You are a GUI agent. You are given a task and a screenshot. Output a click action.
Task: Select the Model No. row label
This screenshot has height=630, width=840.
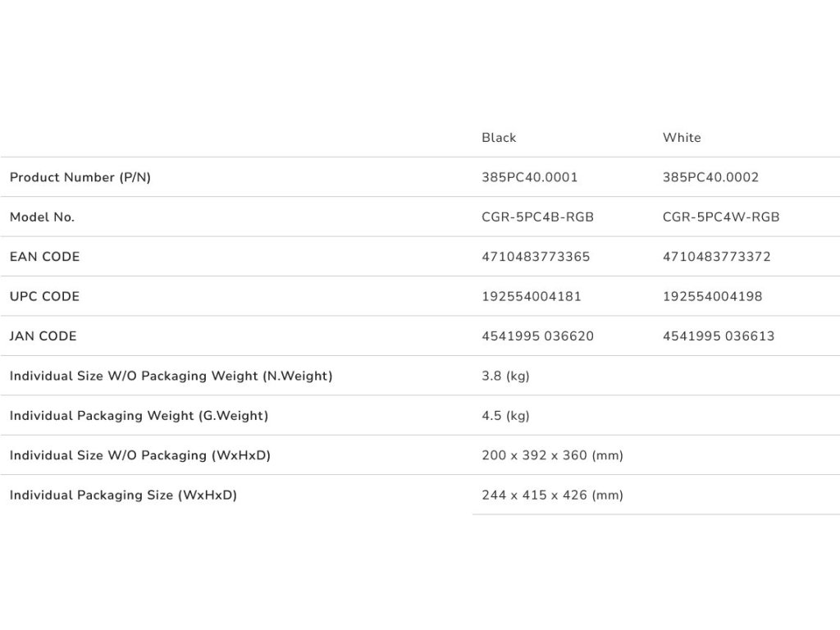click(x=42, y=217)
